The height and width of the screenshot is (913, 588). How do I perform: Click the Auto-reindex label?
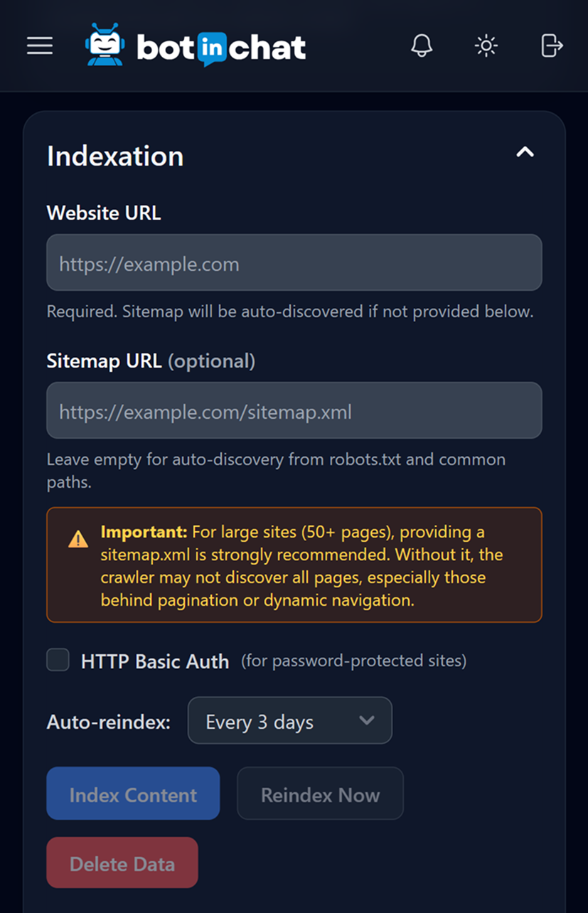(x=109, y=722)
